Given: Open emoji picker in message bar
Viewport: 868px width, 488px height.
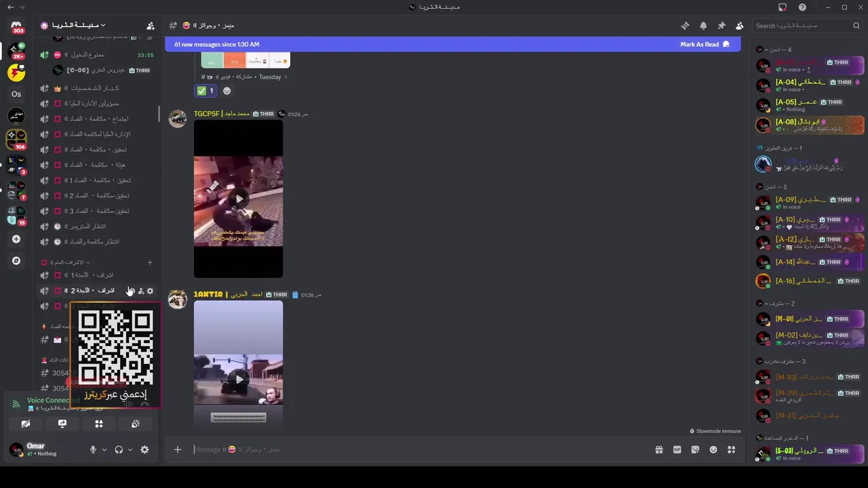Looking at the screenshot, I should pyautogui.click(x=713, y=449).
